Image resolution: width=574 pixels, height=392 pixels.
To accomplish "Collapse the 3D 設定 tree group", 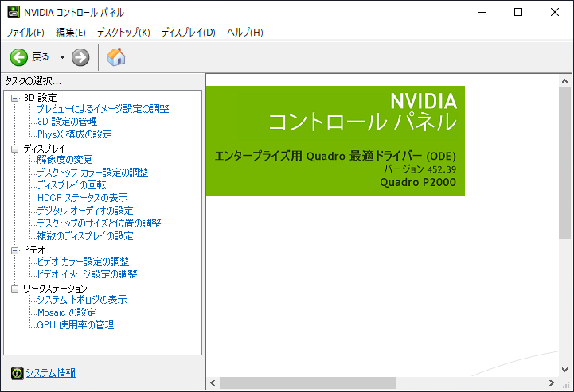I will (x=14, y=98).
